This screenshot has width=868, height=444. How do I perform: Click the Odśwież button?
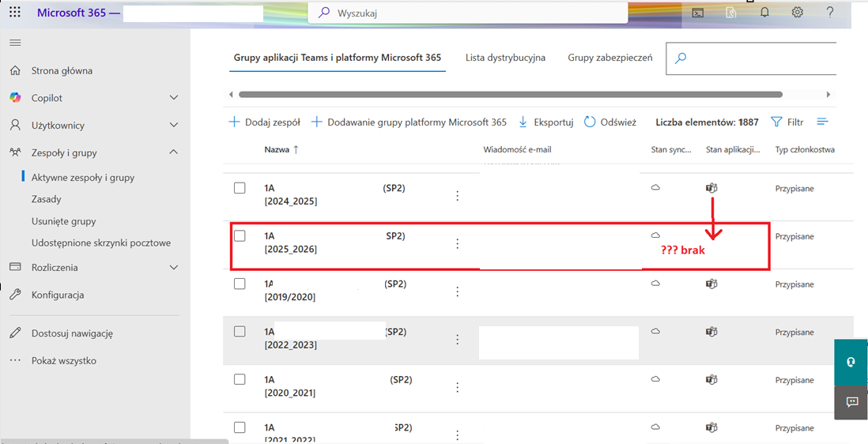coord(610,122)
